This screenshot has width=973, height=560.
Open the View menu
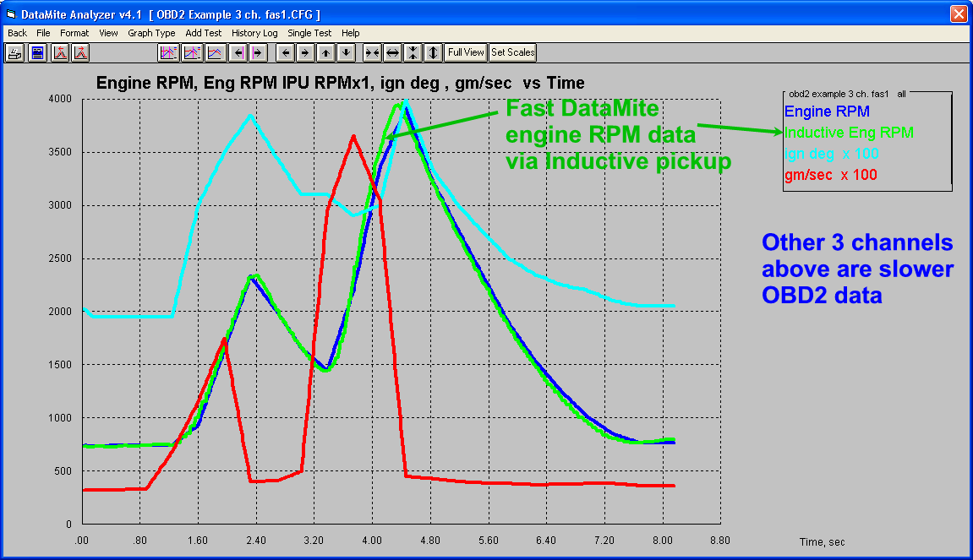coord(108,33)
